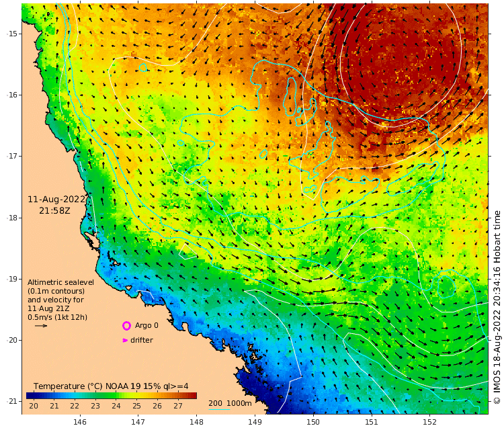Click the longitude label 152
This screenshot has width=504, height=430.
[430, 422]
